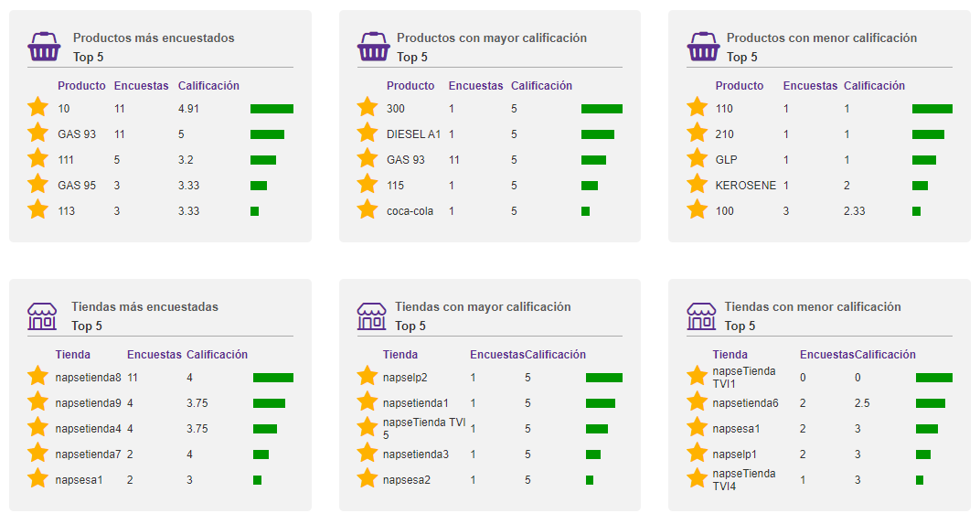Click Encuestas header in Tiendas más encuestadas

point(154,355)
